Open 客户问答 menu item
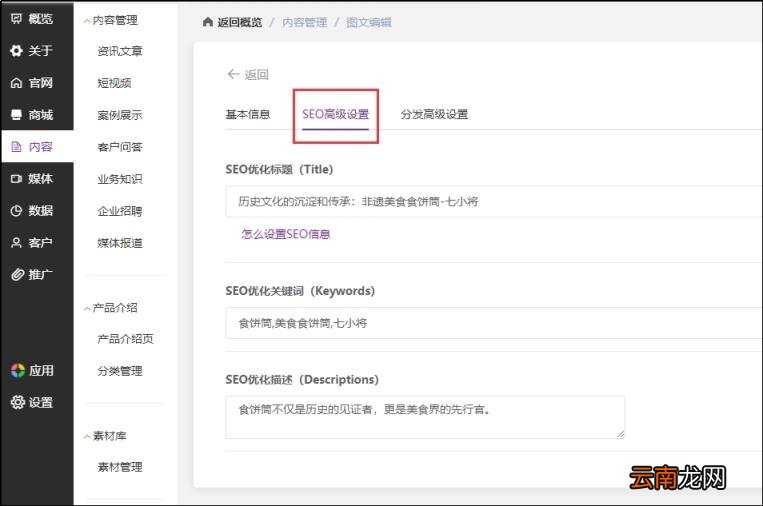Image resolution: width=763 pixels, height=506 pixels. coord(120,147)
